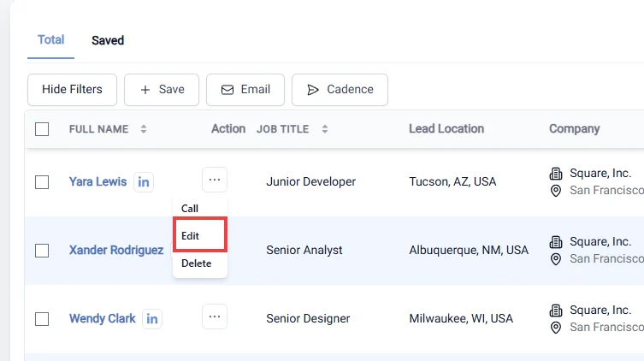Click the Hide Filters button
The width and height of the screenshot is (644, 361).
(73, 90)
